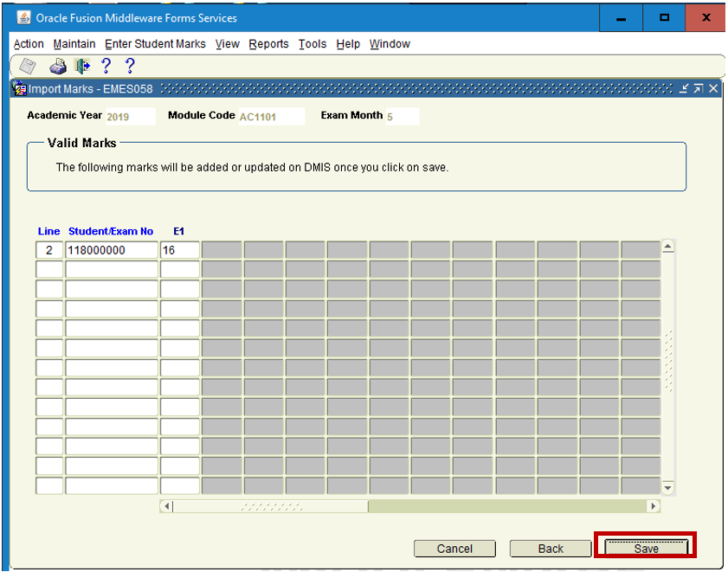This screenshot has height=572, width=728.
Task: Click the second question mark help icon
Action: coord(130,66)
